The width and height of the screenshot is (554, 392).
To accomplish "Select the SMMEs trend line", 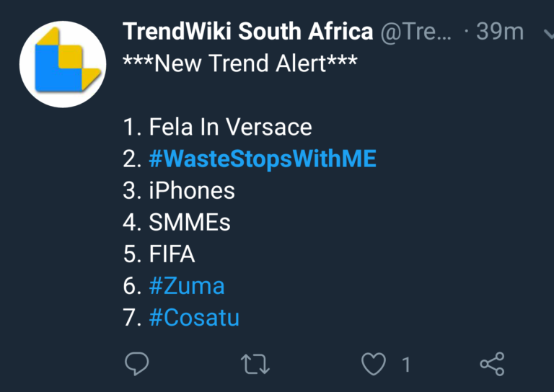I will click(177, 223).
